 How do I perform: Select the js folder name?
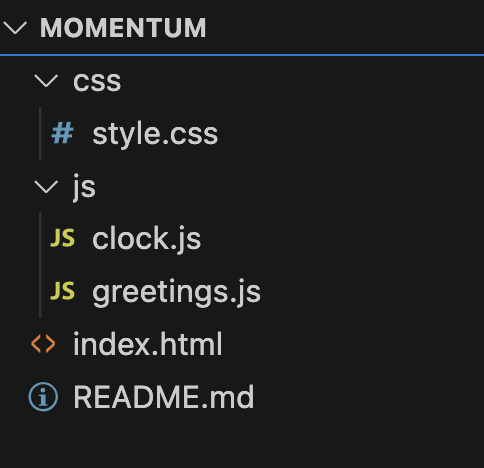[x=84, y=187]
